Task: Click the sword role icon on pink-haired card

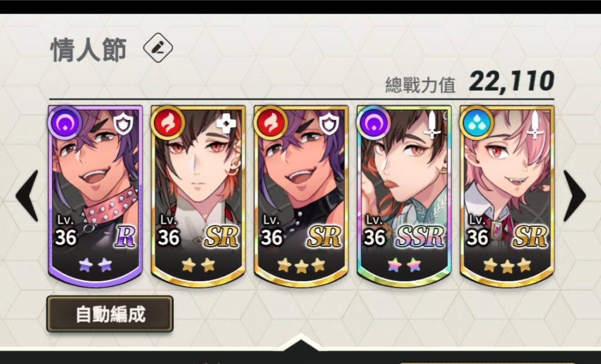Action: 535,124
